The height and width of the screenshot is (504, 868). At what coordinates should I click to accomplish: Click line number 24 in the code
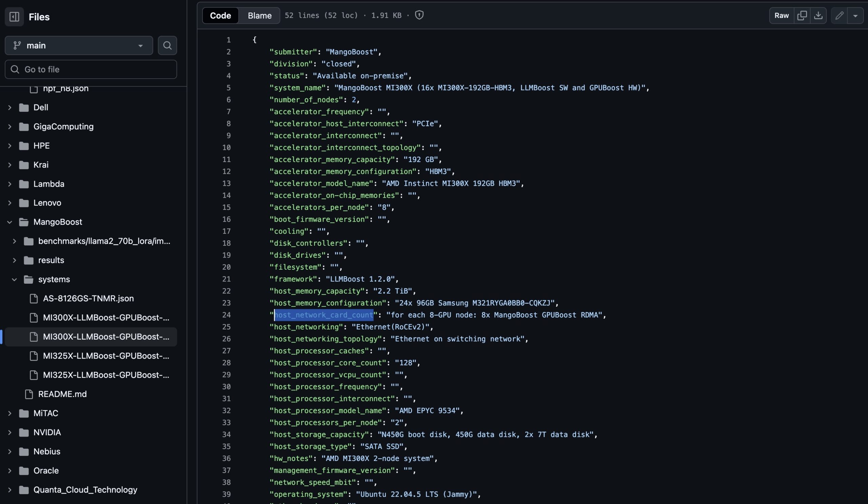[x=226, y=315]
